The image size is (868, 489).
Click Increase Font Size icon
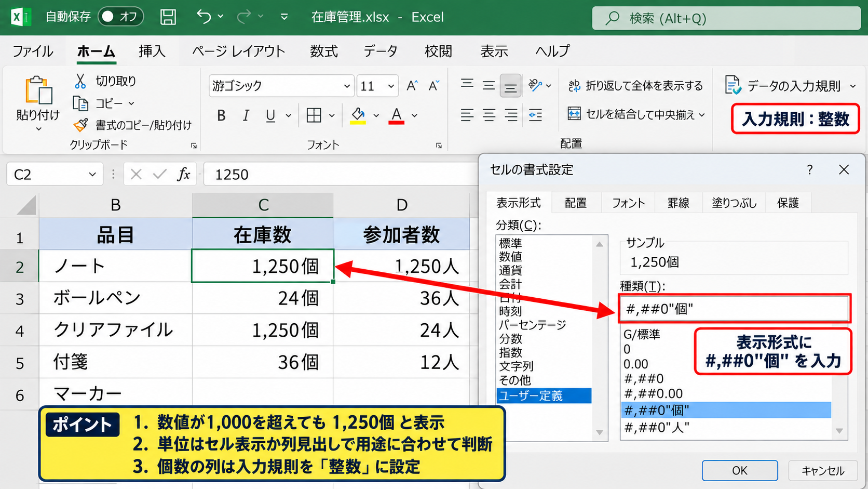(x=412, y=86)
